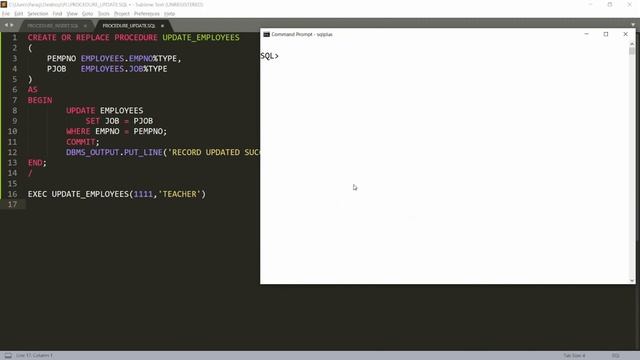Open the Selection menu
Screen dimensions: 640x360
(38, 13)
